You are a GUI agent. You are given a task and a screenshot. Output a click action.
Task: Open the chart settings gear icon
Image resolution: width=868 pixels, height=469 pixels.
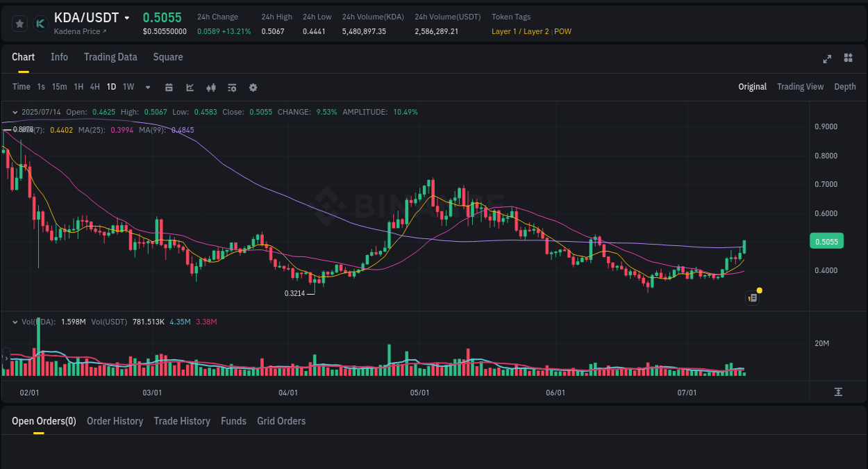[253, 87]
